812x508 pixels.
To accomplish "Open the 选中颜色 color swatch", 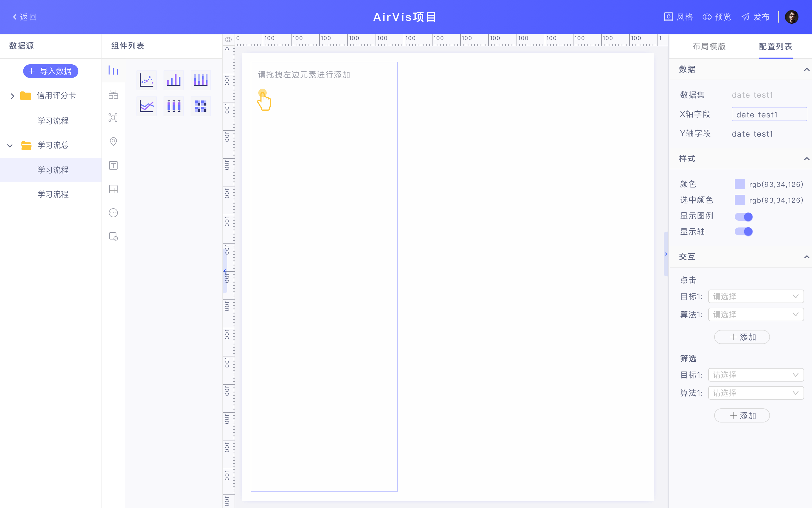I will [x=740, y=200].
